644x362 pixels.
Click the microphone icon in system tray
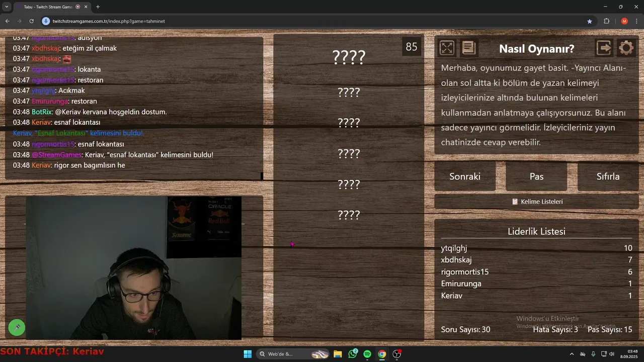tap(593, 354)
